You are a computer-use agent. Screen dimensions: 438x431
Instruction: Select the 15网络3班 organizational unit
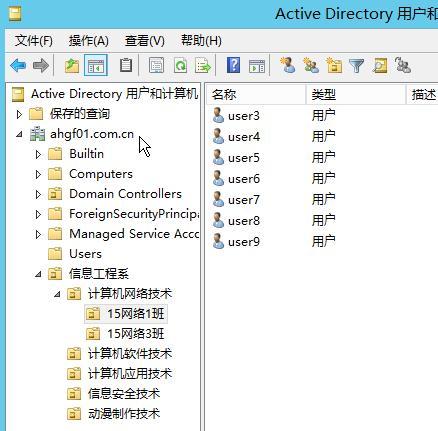pos(135,334)
